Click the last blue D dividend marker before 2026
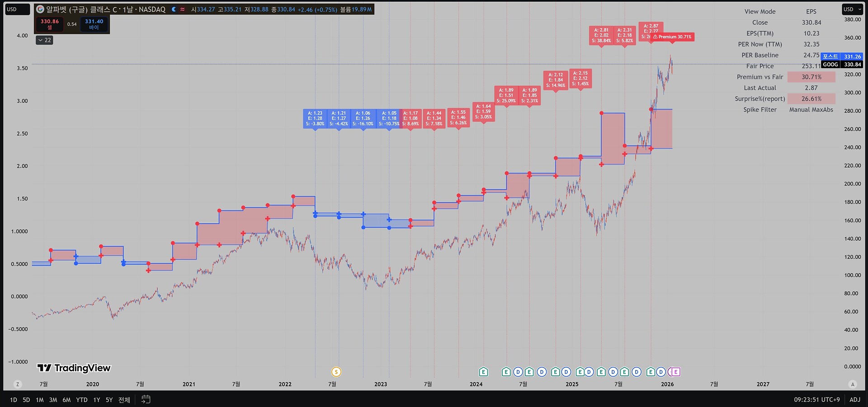This screenshot has height=407, width=868. [660, 372]
